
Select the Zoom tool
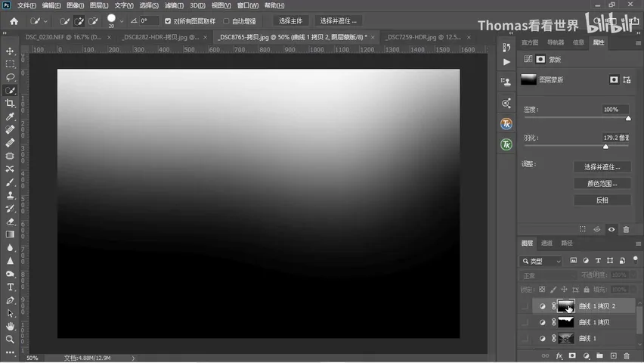[x=10, y=339]
